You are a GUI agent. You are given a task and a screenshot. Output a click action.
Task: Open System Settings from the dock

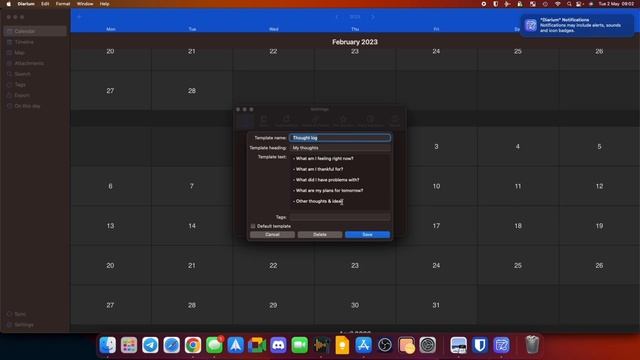428,345
